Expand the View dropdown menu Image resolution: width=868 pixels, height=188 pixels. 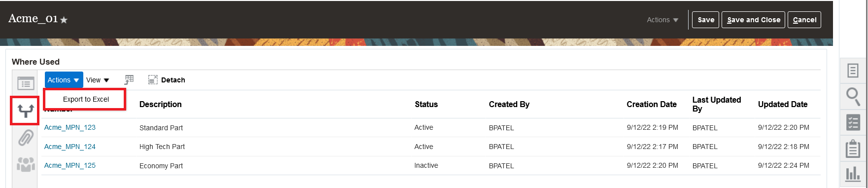tap(98, 80)
